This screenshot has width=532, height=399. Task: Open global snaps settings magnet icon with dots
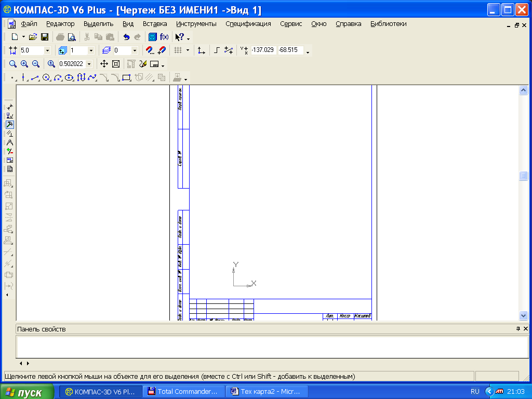pyautogui.click(x=150, y=50)
